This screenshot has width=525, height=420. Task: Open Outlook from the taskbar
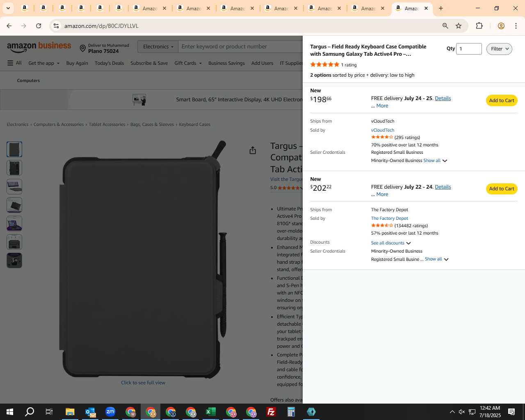(90, 412)
